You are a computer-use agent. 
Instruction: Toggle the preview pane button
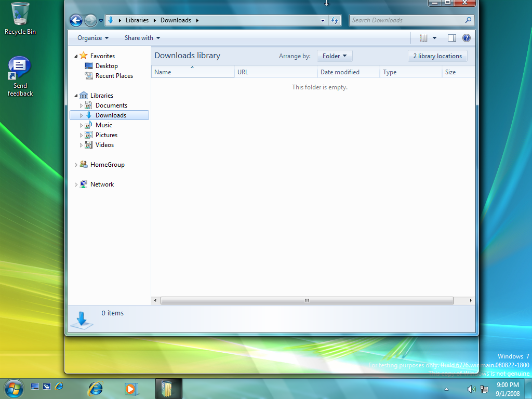451,38
